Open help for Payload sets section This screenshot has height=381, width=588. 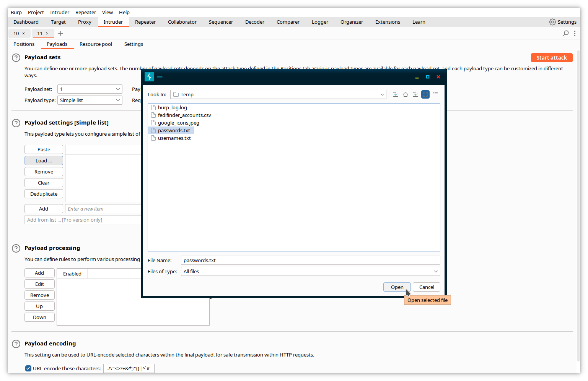(16, 58)
